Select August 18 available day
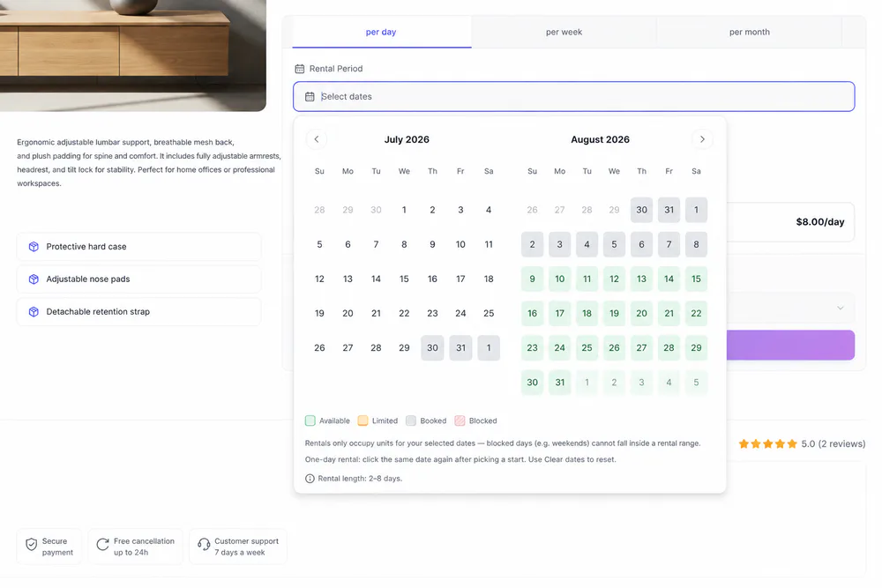This screenshot has height=588, width=882. tap(587, 314)
